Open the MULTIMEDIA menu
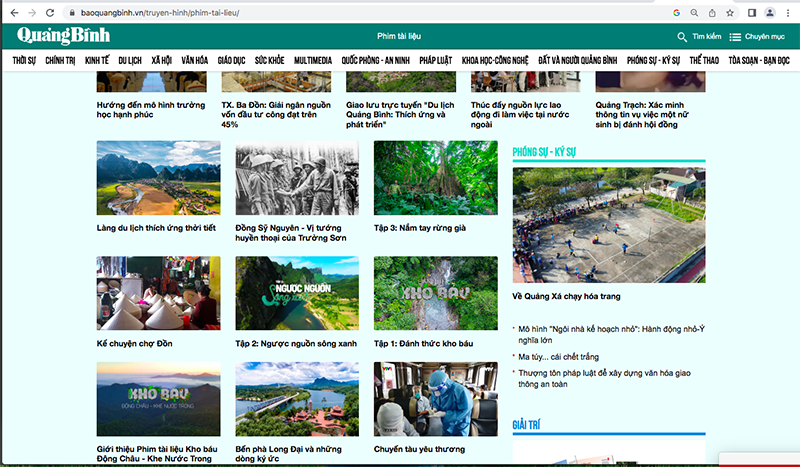Image resolution: width=800 pixels, height=467 pixels. (313, 60)
